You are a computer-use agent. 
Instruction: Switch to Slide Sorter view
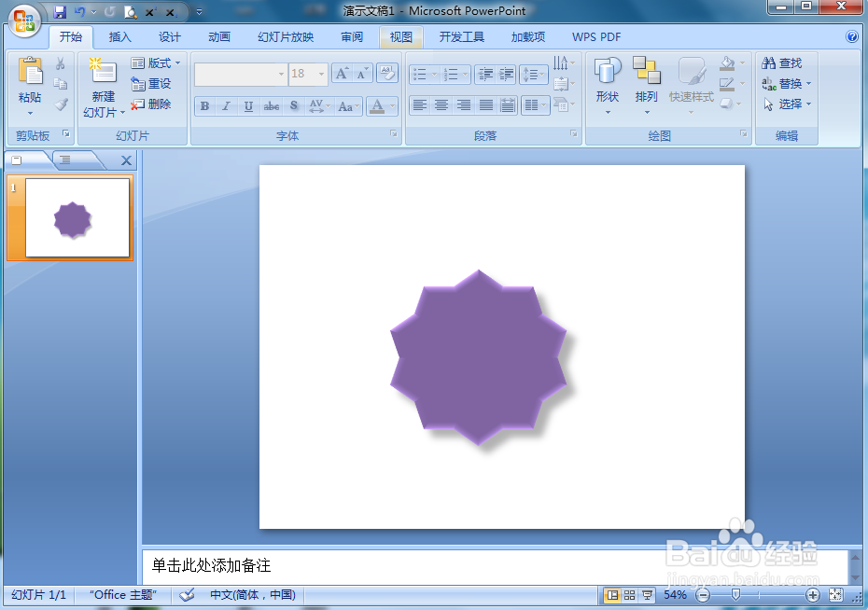(x=629, y=595)
